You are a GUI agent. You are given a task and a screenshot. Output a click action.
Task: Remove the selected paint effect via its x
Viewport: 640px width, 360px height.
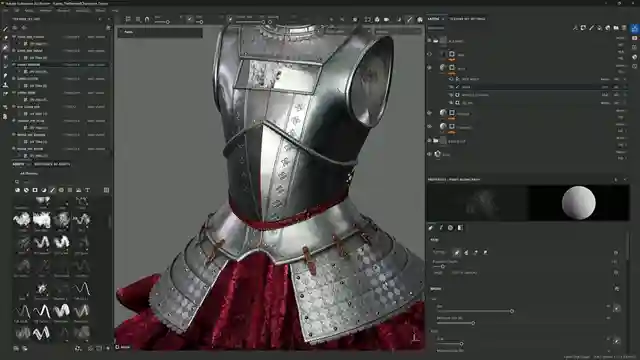point(625,87)
